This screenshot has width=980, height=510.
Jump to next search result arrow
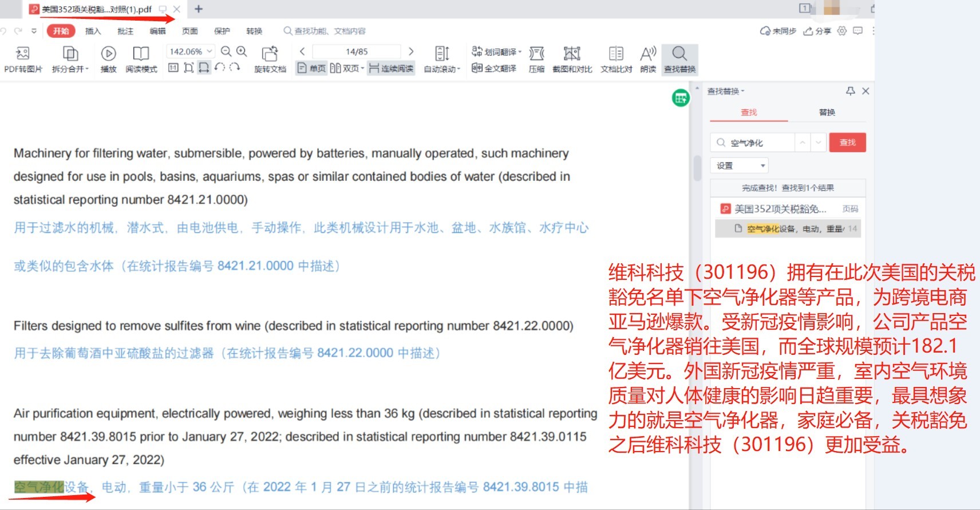click(x=819, y=143)
